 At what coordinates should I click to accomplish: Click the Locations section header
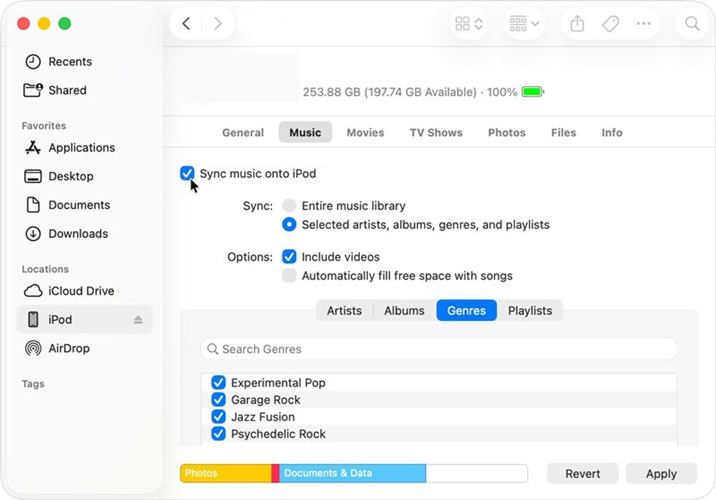click(x=45, y=269)
